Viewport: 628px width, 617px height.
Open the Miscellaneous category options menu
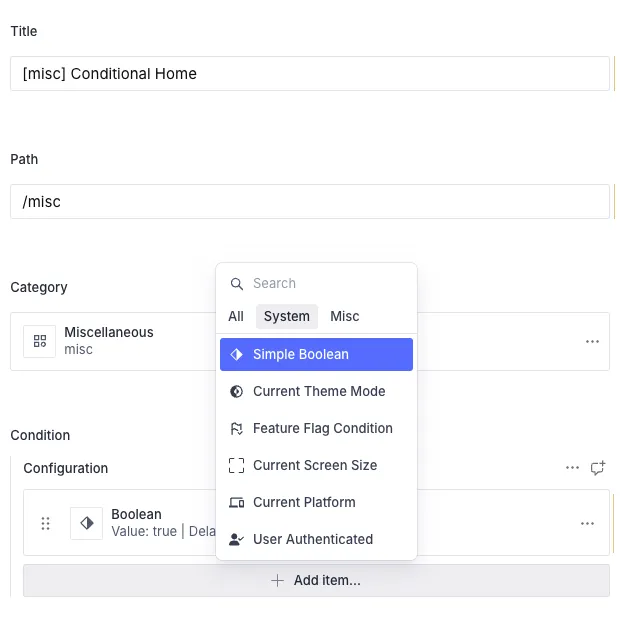(593, 341)
